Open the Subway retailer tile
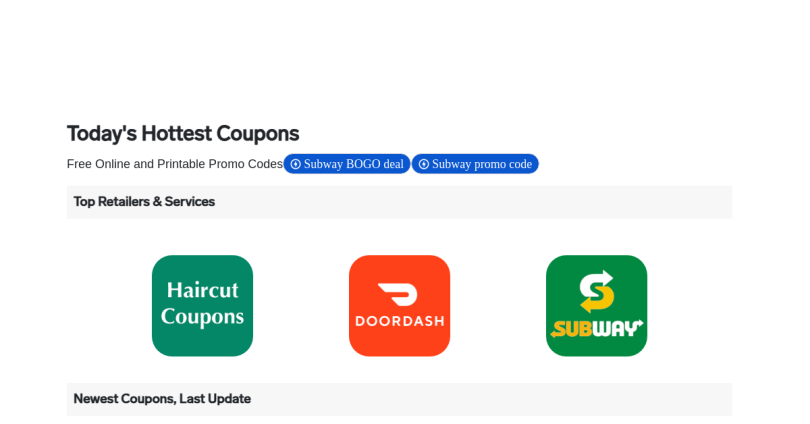810x424 pixels. tap(597, 306)
